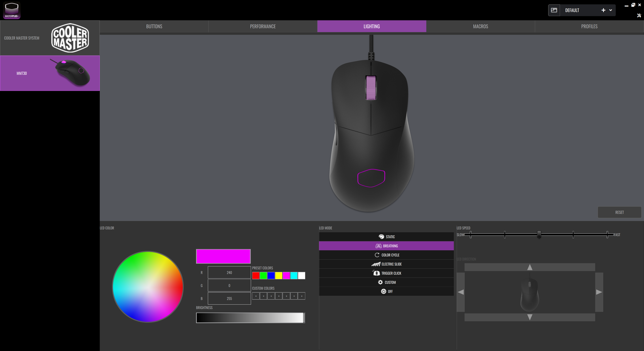The image size is (644, 351).
Task: Select Cooler Master System in the sidebar
Action: coord(50,38)
